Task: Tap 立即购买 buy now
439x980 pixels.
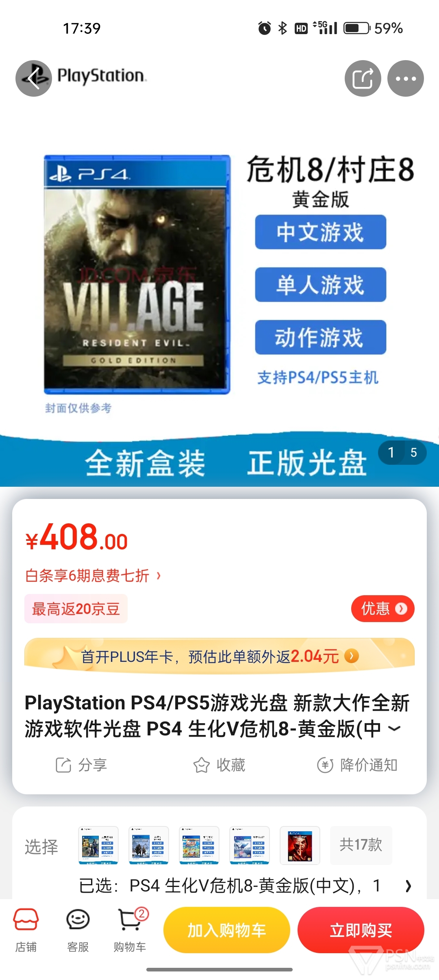Action: click(x=361, y=930)
